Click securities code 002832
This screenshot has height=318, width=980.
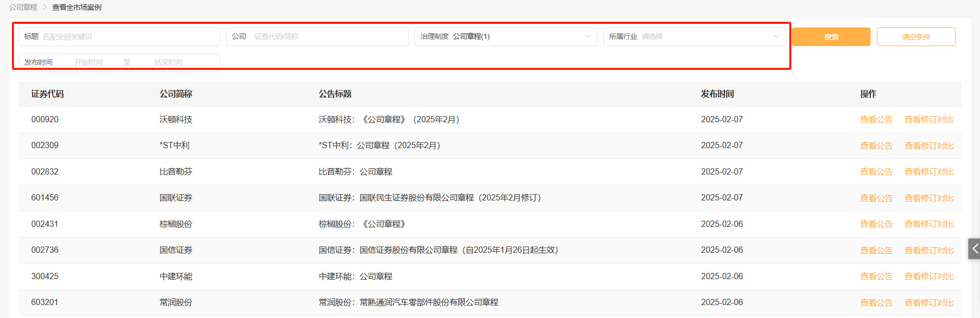pos(45,172)
